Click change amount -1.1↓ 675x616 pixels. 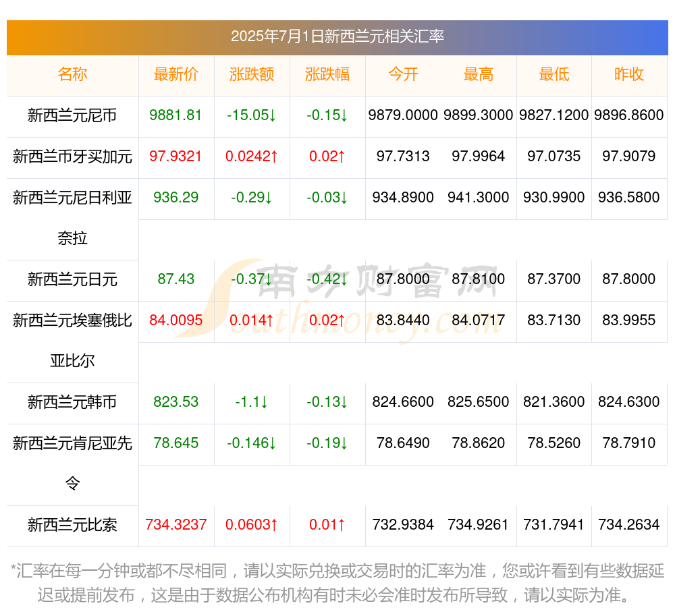[251, 401]
